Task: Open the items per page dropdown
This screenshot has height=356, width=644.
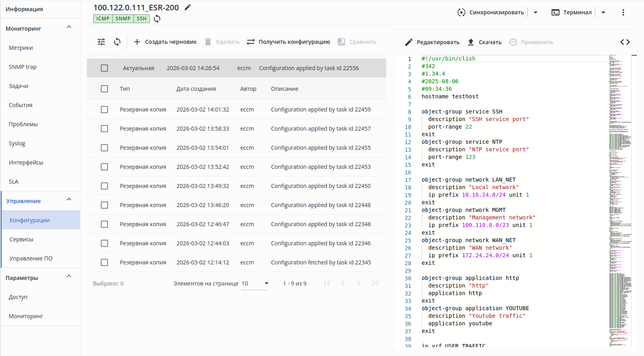Action: point(255,284)
